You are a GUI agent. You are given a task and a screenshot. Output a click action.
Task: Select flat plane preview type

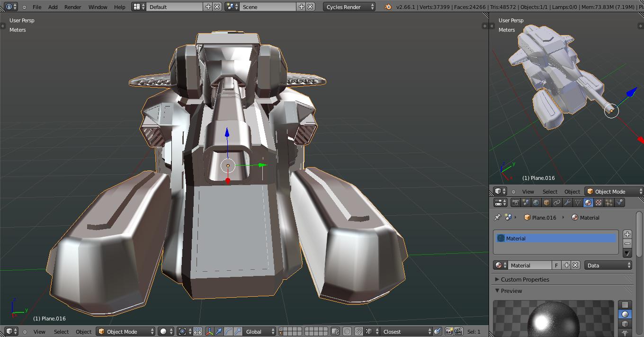[625, 305]
